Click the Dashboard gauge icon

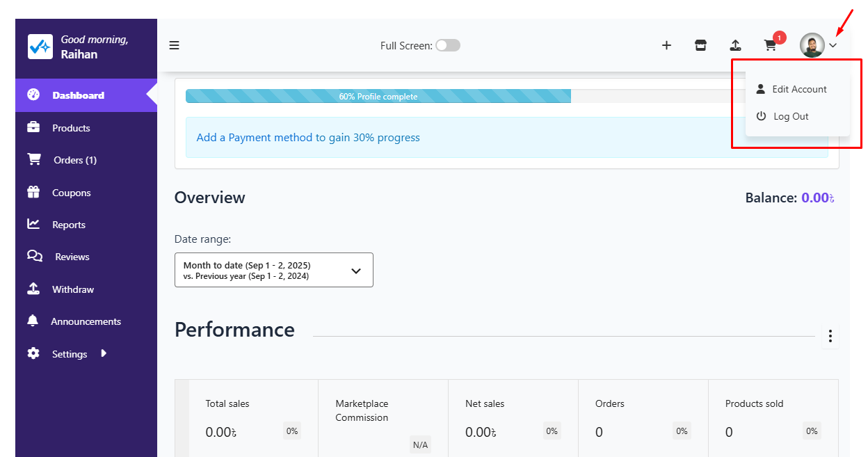click(33, 95)
